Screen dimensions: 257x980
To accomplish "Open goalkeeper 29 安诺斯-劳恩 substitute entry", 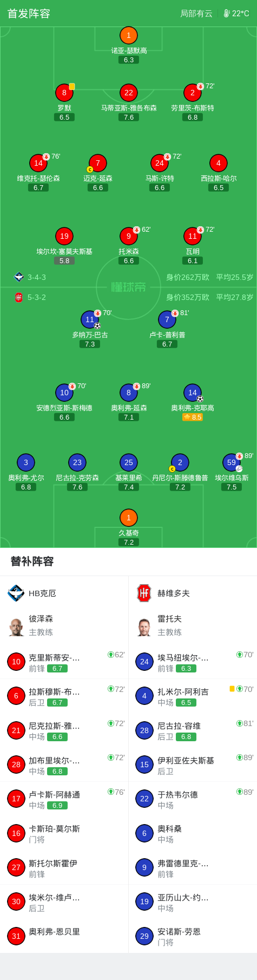I will (x=193, y=936).
